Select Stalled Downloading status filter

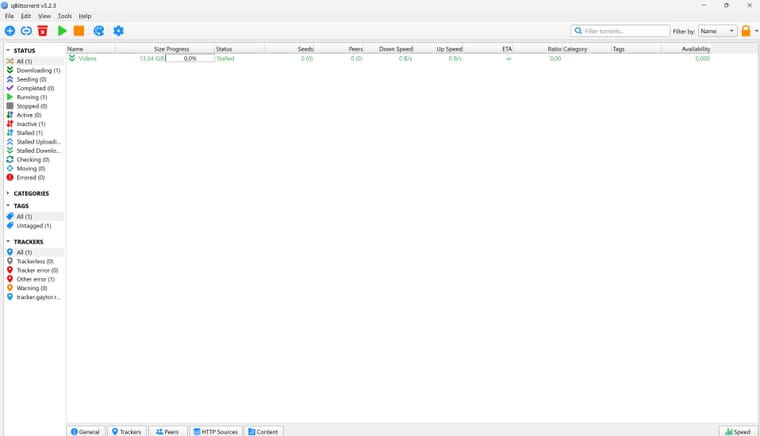click(x=34, y=151)
